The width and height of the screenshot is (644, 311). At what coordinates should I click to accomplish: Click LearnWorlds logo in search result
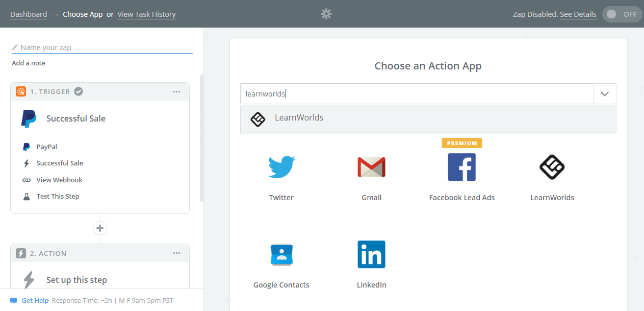258,119
